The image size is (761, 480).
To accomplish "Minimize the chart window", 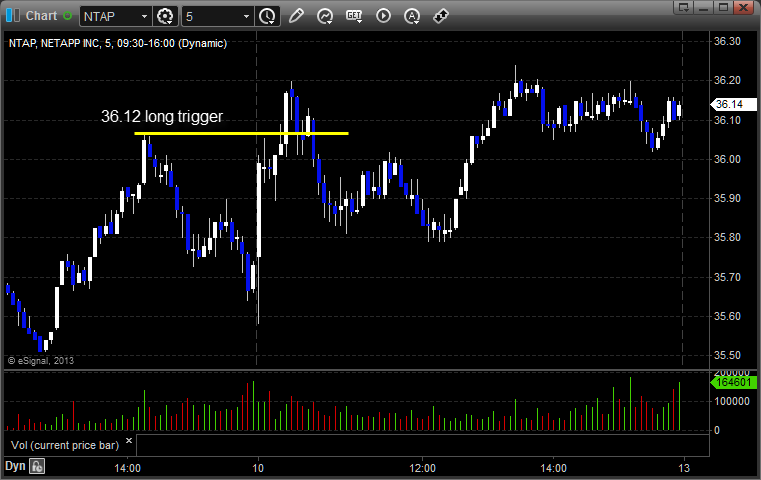I will pos(704,7).
